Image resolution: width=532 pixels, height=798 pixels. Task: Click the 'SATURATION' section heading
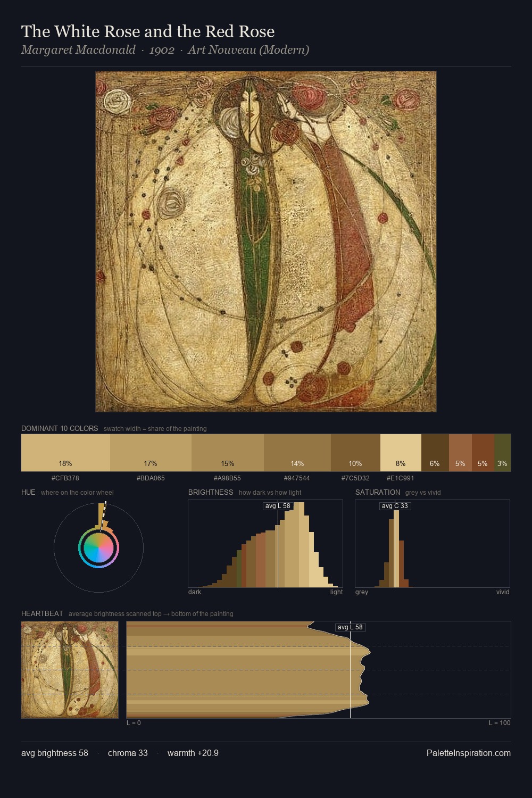click(378, 492)
